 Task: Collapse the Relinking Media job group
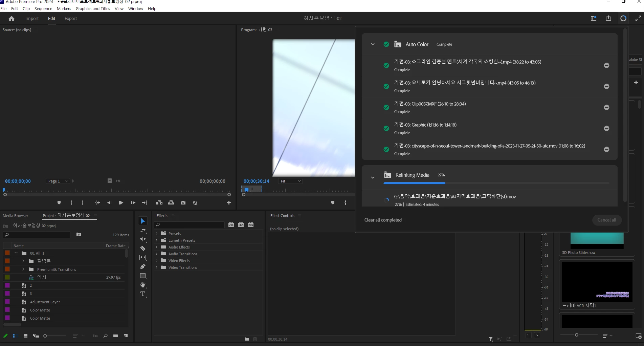[x=373, y=177]
